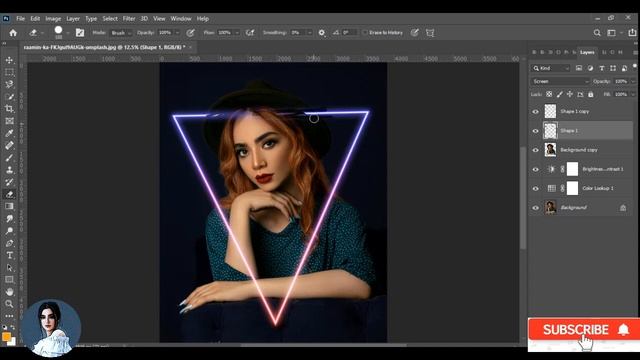Image resolution: width=640 pixels, height=360 pixels.
Task: Select the Gradient tool
Action: click(x=9, y=207)
